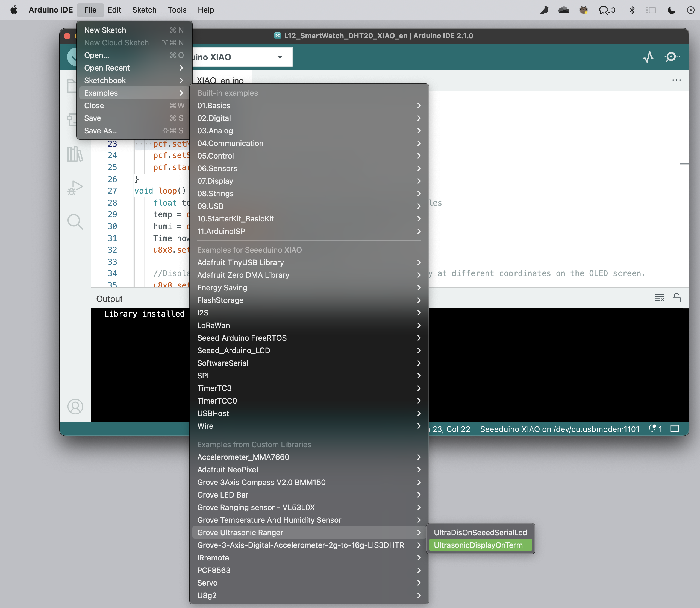Image resolution: width=700 pixels, height=608 pixels.
Task: Select Close in the File menu
Action: click(134, 106)
